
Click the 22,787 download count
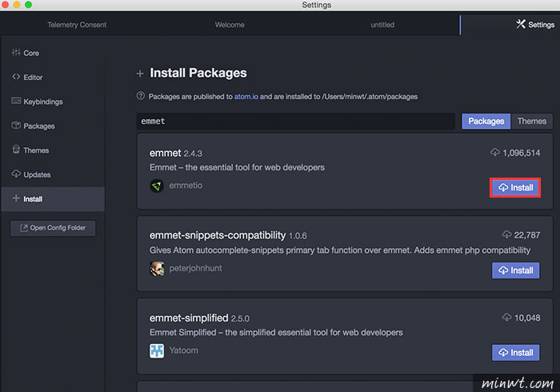[526, 235]
